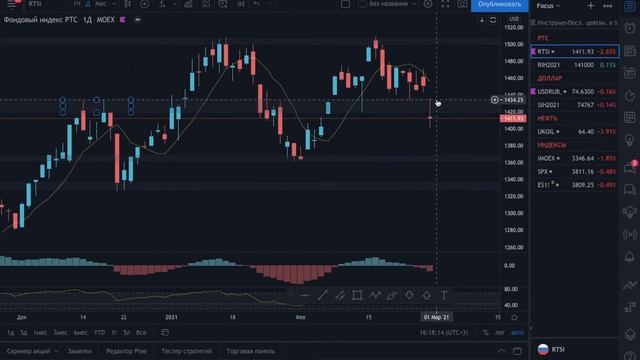The image size is (640, 360).
Task: Select the trend line drawing tool
Action: tap(322, 296)
